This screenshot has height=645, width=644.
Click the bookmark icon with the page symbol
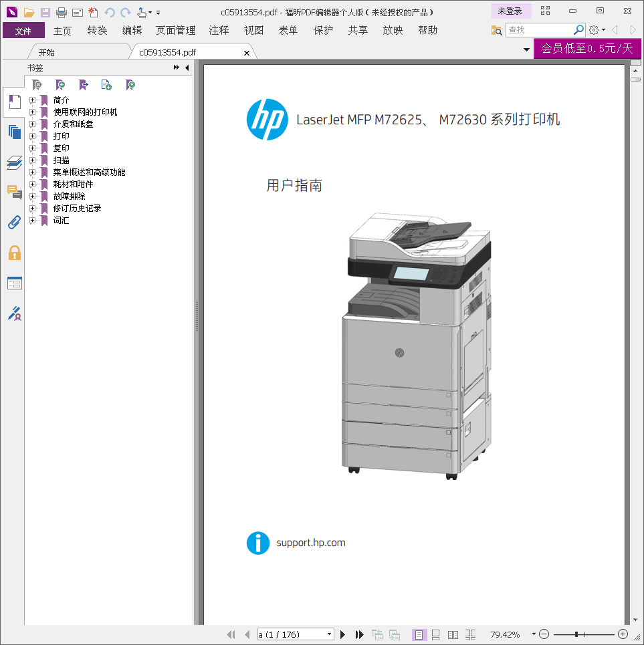coord(106,85)
